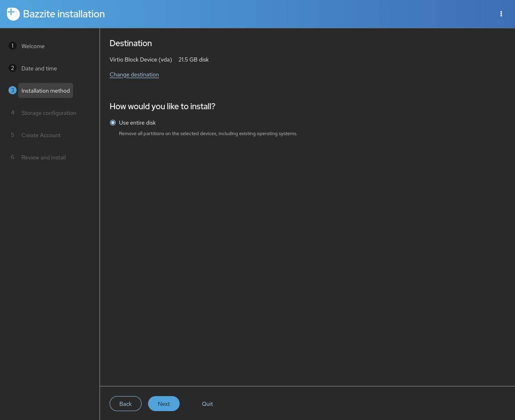Viewport: 515px width, 420px height.
Task: Click the Bazzite logo icon in the header
Action: coord(13,14)
